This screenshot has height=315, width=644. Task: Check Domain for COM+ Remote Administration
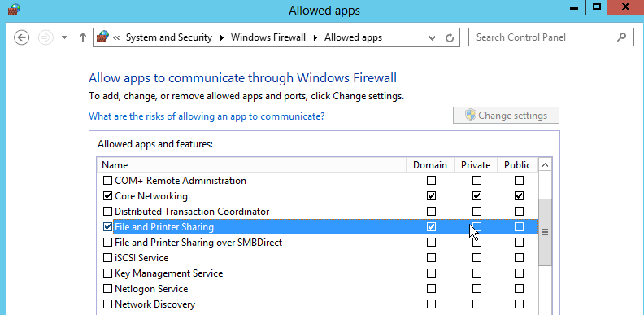click(x=431, y=181)
